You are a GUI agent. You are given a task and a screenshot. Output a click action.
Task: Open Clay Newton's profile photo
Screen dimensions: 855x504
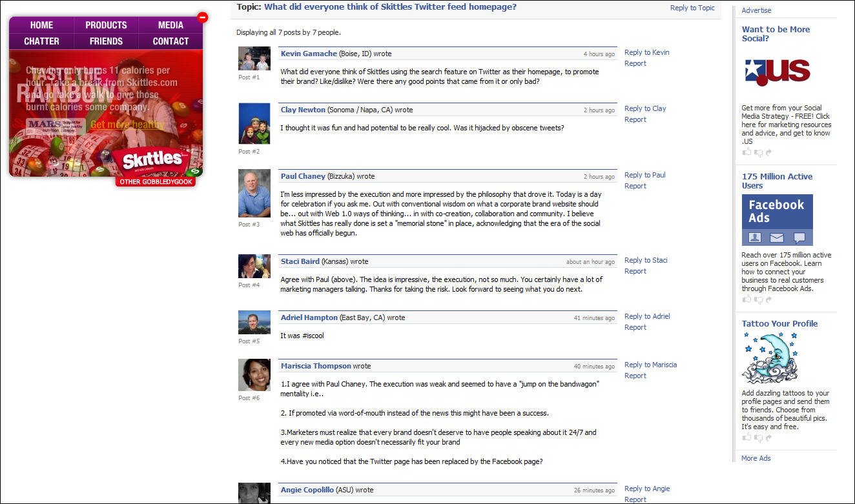tap(254, 123)
